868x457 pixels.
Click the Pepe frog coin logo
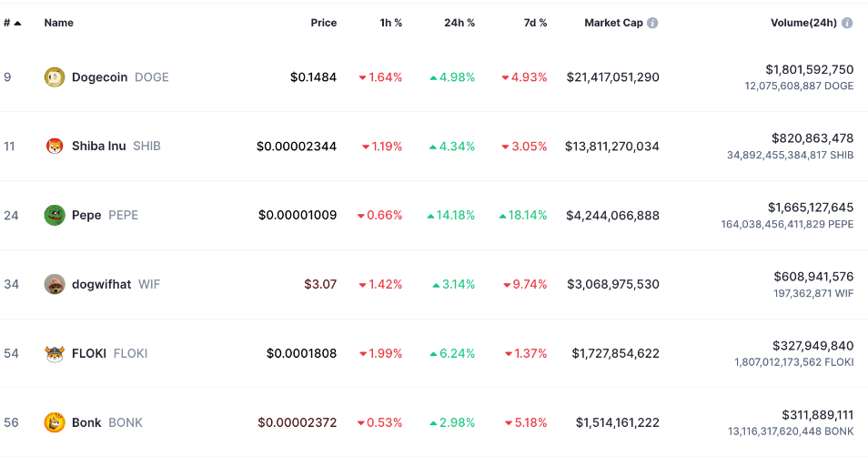pos(55,215)
